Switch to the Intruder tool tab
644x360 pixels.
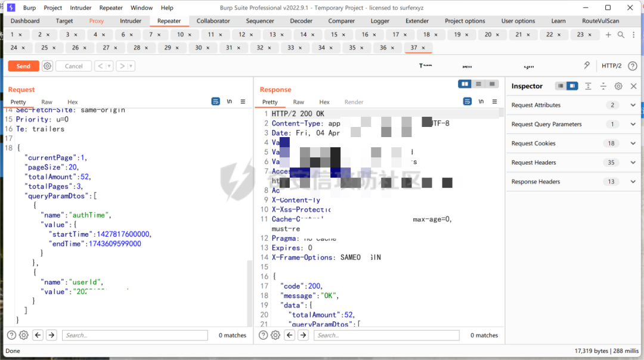131,21
